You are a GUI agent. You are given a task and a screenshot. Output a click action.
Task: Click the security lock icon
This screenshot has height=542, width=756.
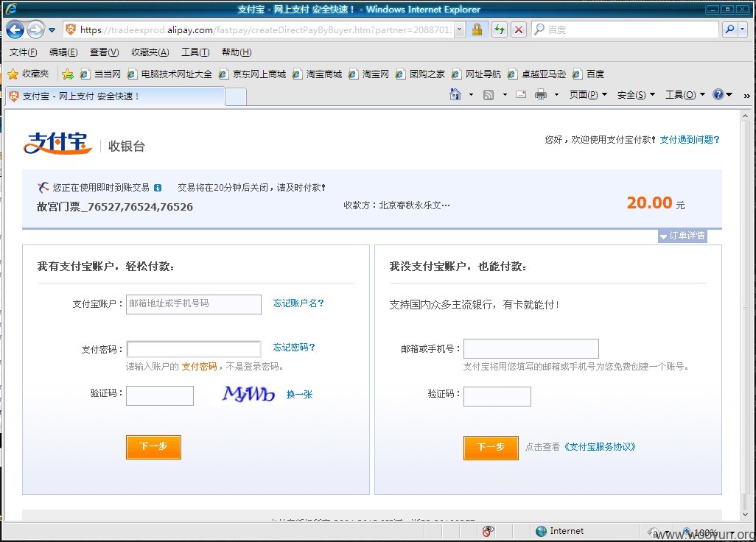click(x=477, y=30)
